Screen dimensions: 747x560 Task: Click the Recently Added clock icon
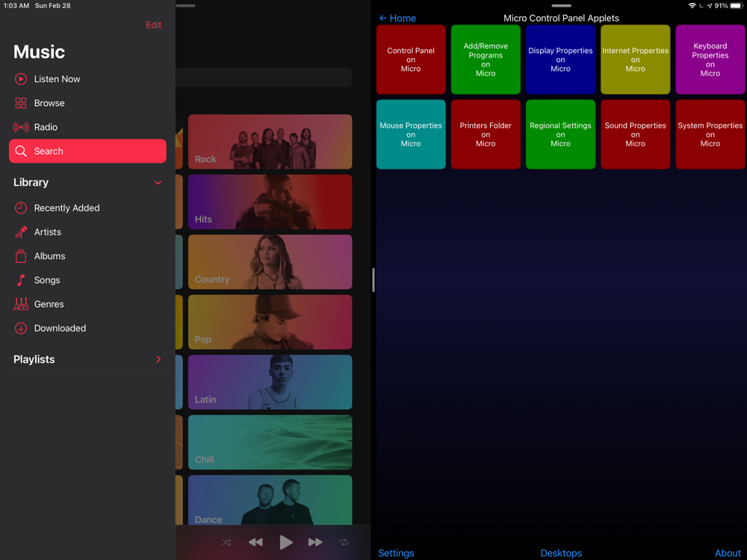click(20, 208)
